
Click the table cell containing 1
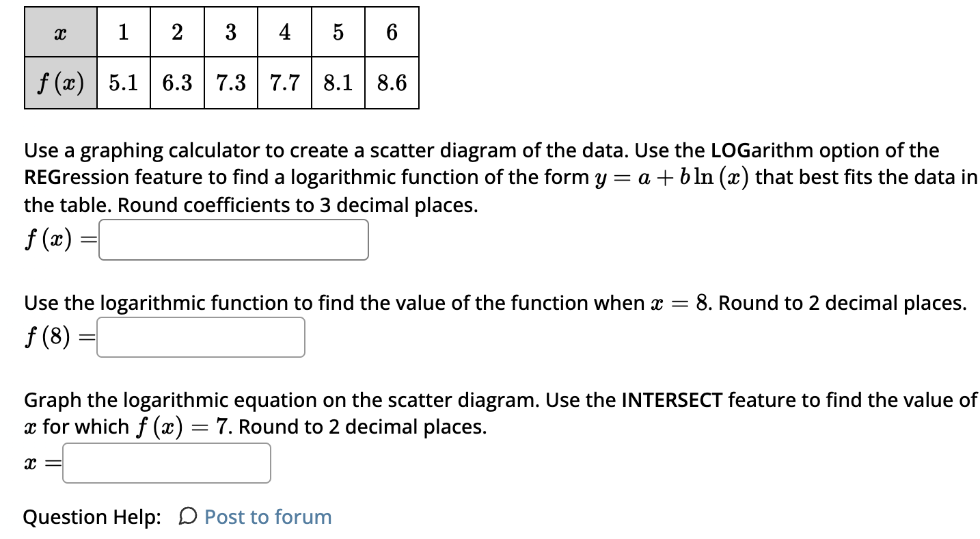point(122,31)
